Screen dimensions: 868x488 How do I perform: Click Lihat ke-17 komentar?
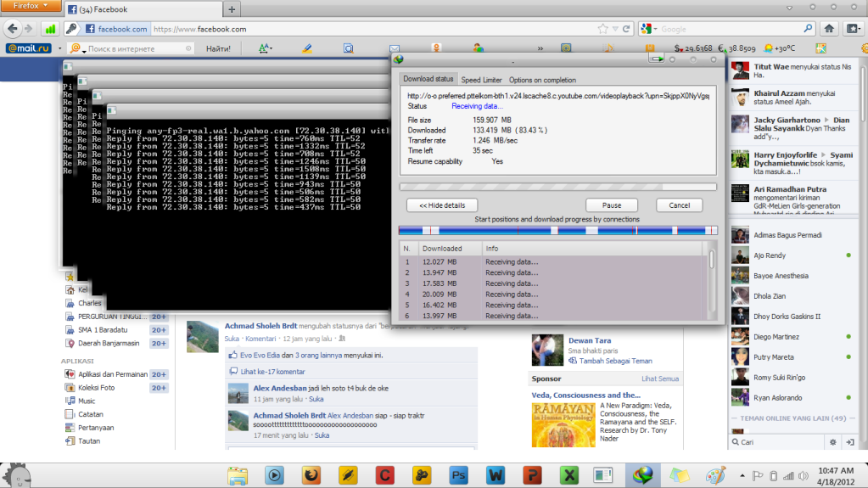(272, 372)
